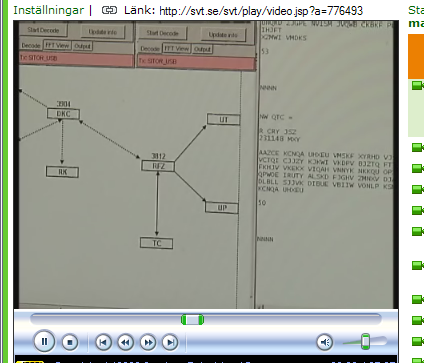Skip to the next track
Image resolution: width=424 pixels, height=363 pixels.
(170, 342)
